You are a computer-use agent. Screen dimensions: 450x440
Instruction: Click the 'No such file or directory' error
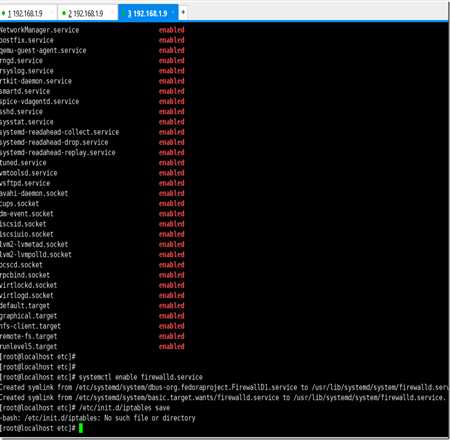(x=150, y=418)
